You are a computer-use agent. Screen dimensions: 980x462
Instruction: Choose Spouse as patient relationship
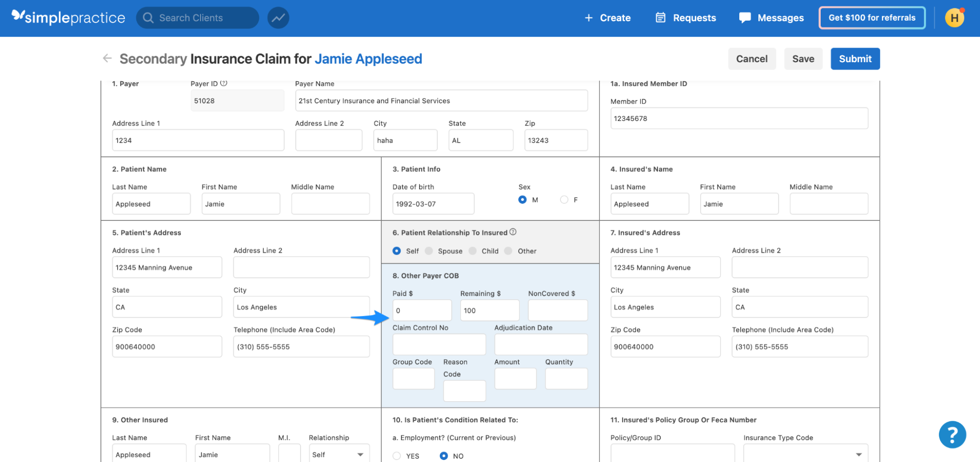tap(428, 250)
